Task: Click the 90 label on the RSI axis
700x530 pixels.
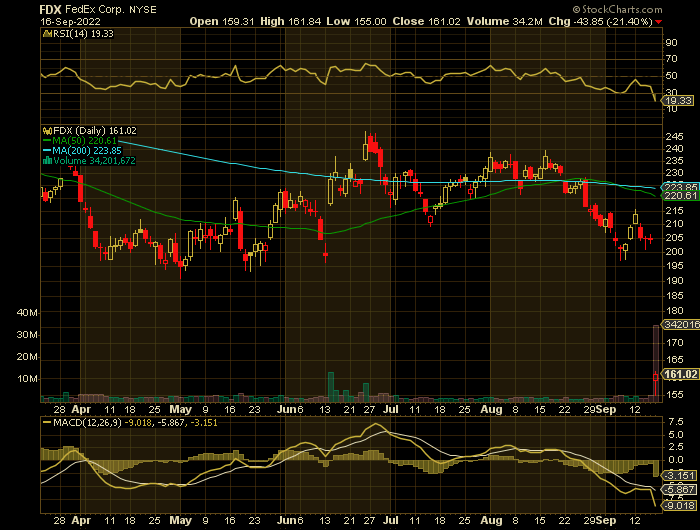Action: point(671,43)
